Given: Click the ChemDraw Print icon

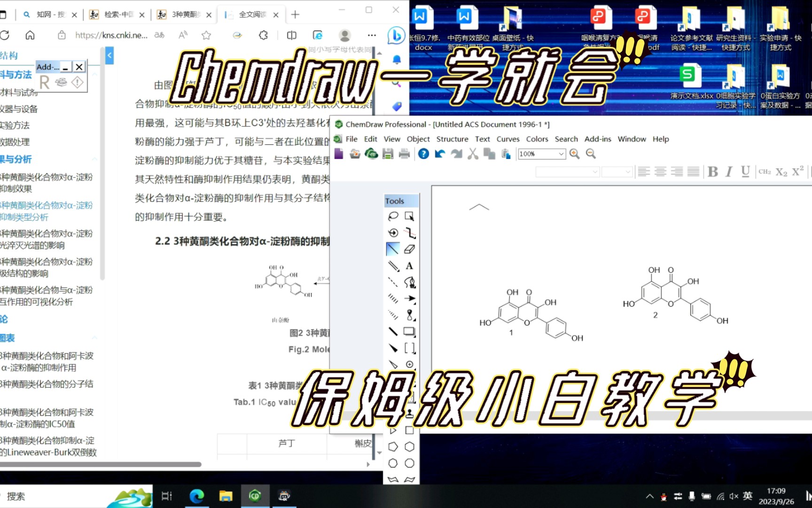Looking at the screenshot, I should tap(404, 154).
